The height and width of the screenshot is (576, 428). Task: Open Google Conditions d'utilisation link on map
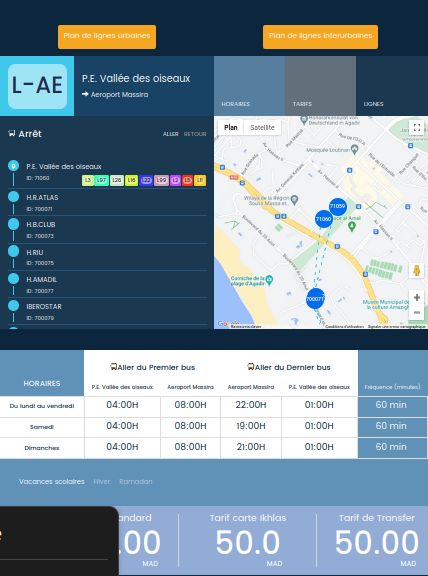click(x=344, y=327)
